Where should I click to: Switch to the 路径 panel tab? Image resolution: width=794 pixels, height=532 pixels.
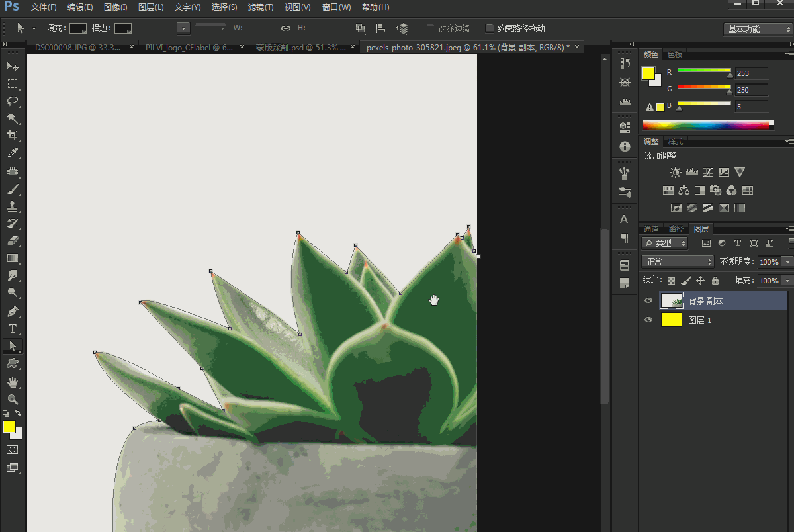coord(676,229)
